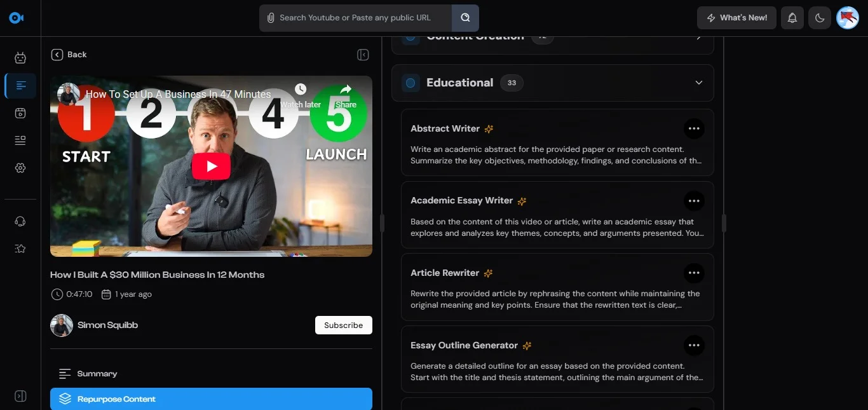
Task: Collapse the left video panel icon
Action: point(363,55)
